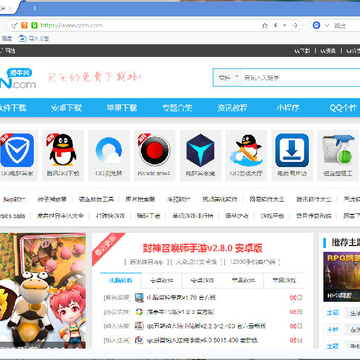The height and width of the screenshot is (360, 360).
Task: Click the go arrow in address bar
Action: [x=294, y=25]
